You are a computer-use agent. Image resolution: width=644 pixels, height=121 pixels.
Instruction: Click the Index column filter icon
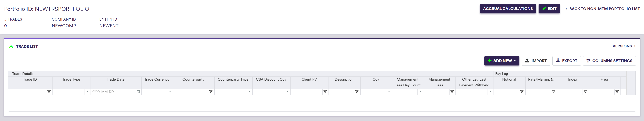(585, 92)
